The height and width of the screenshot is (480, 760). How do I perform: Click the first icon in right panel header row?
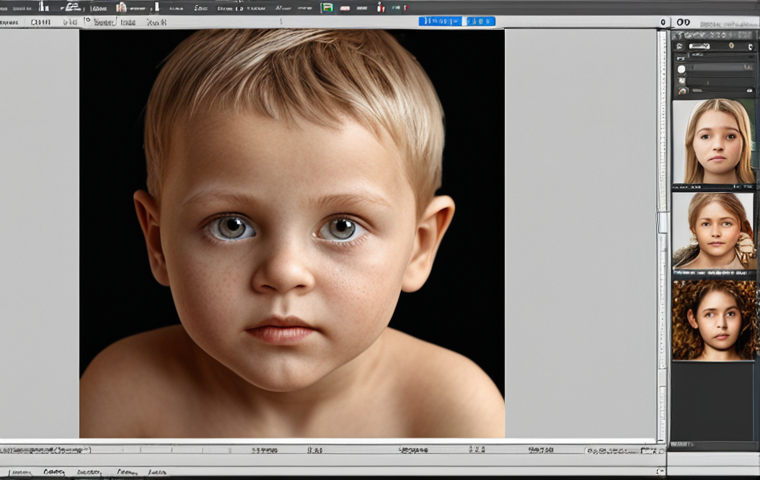[x=678, y=34]
